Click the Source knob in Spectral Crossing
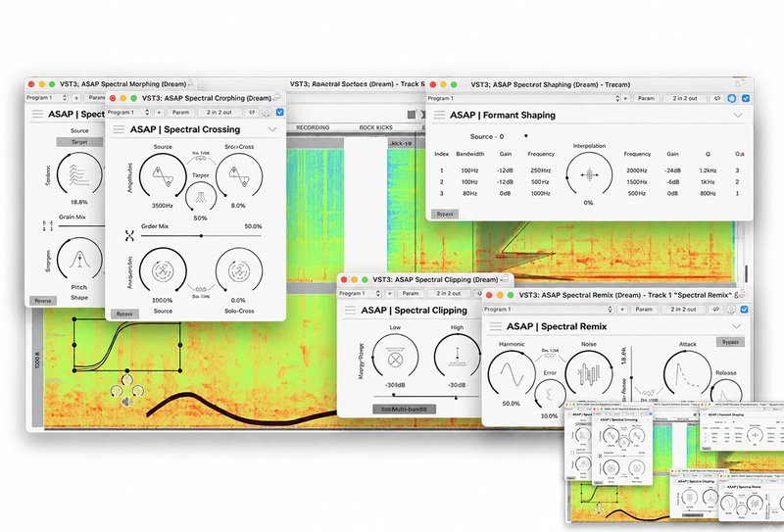784x532 pixels. pyautogui.click(x=163, y=175)
